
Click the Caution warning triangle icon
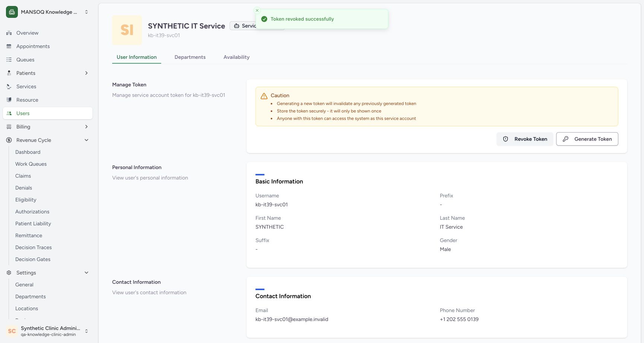tap(264, 96)
